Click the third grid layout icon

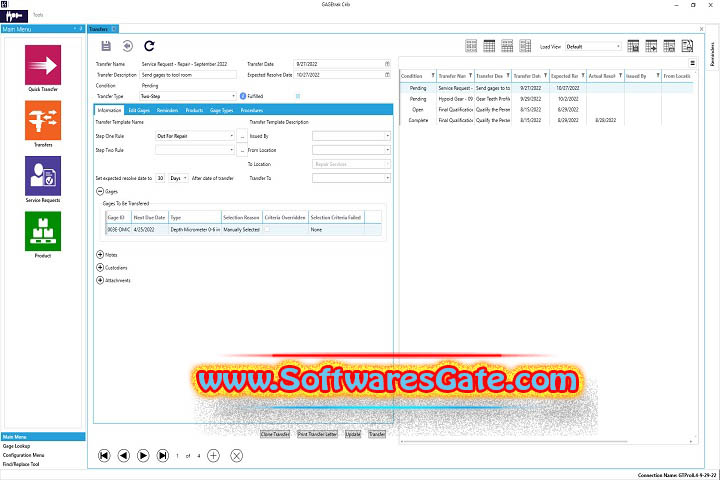(507, 46)
